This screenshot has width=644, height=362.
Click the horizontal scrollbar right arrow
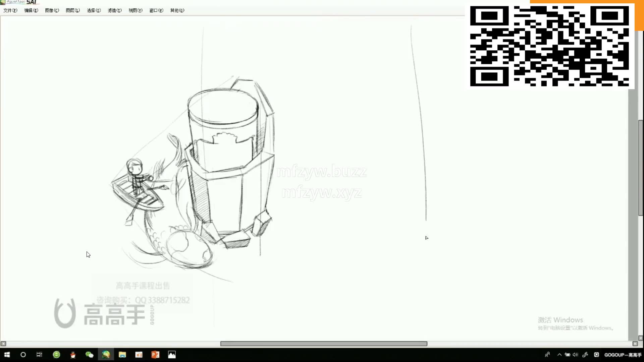tap(635, 344)
